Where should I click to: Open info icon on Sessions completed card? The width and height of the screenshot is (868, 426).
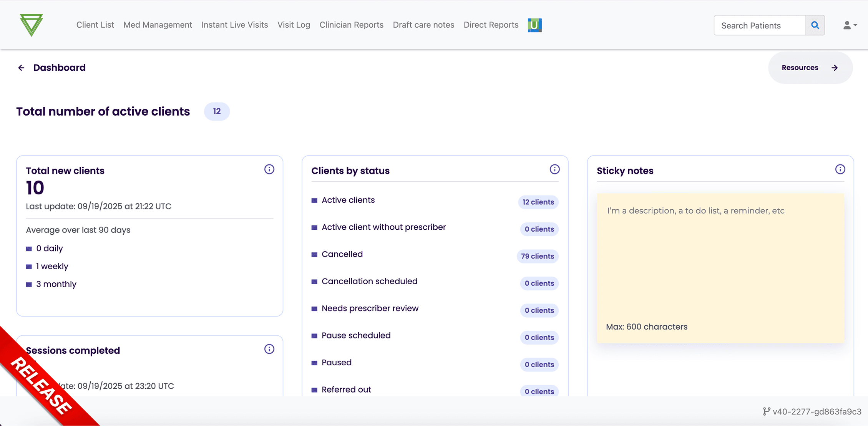tap(269, 349)
